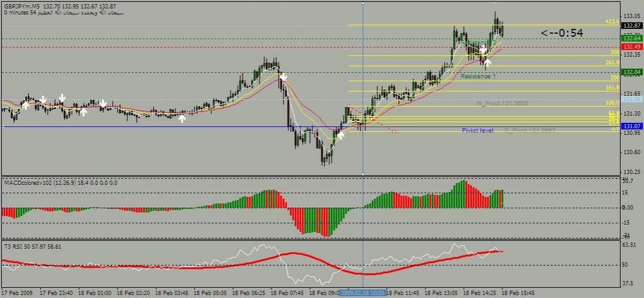Click the 0.00 value on the MACD scale

pyautogui.click(x=629, y=208)
